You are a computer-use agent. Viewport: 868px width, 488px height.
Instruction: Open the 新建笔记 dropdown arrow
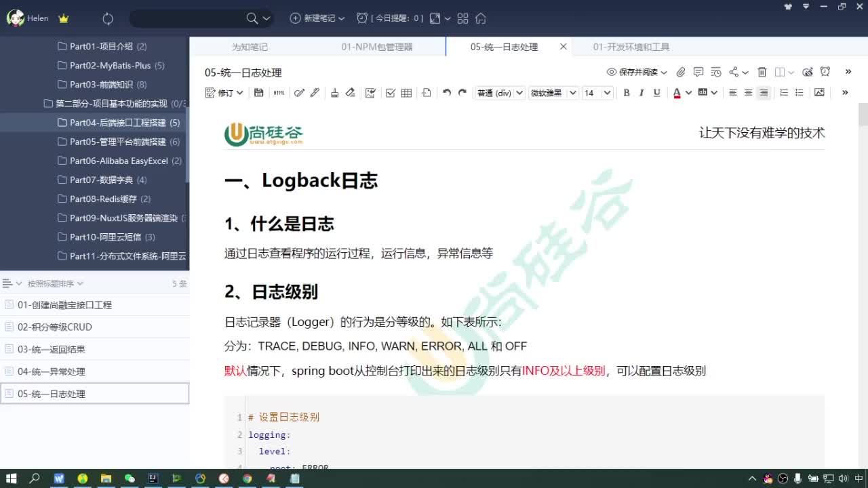pyautogui.click(x=341, y=18)
